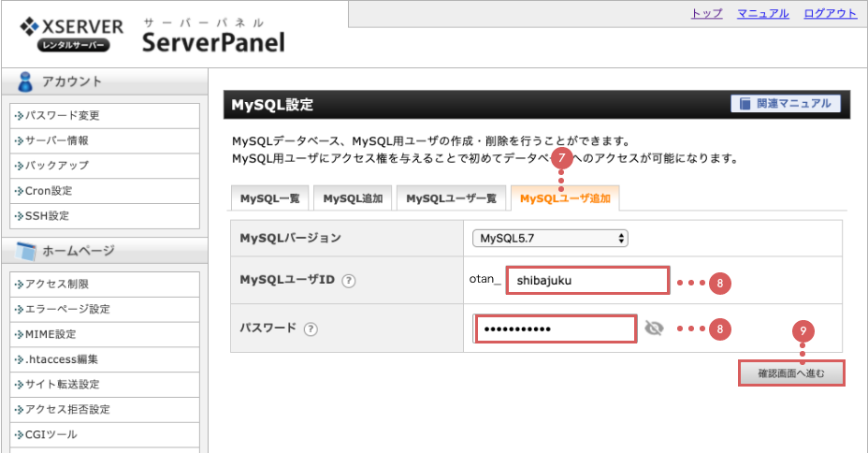Click the XSERVER ServerPanel logo
This screenshot has height=453, width=868.
152,35
